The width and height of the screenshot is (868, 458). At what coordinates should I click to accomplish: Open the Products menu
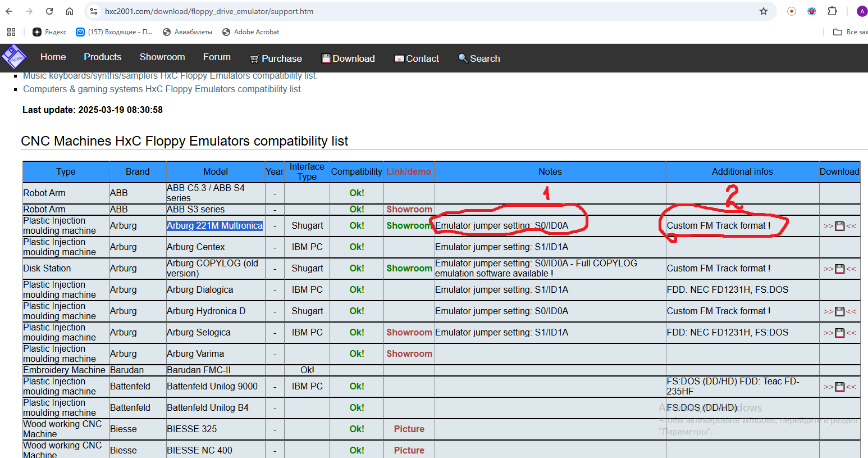[x=102, y=57]
